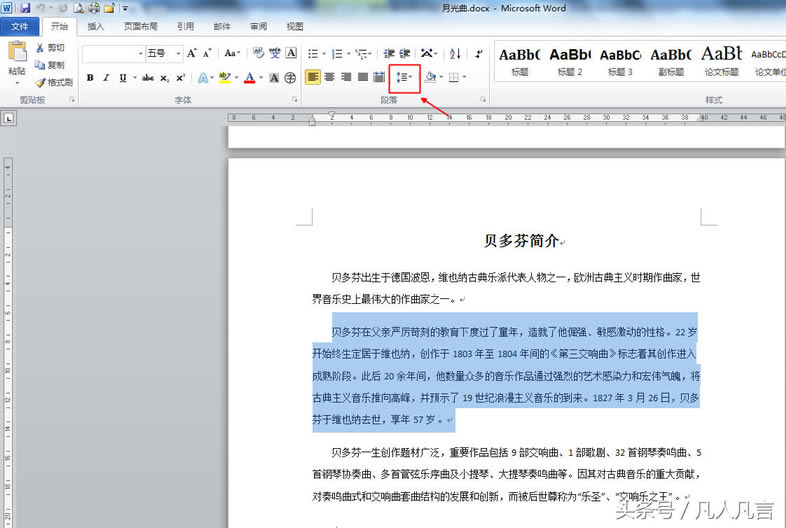Open the 页面布局 (Page Layout) tab

tap(139, 27)
